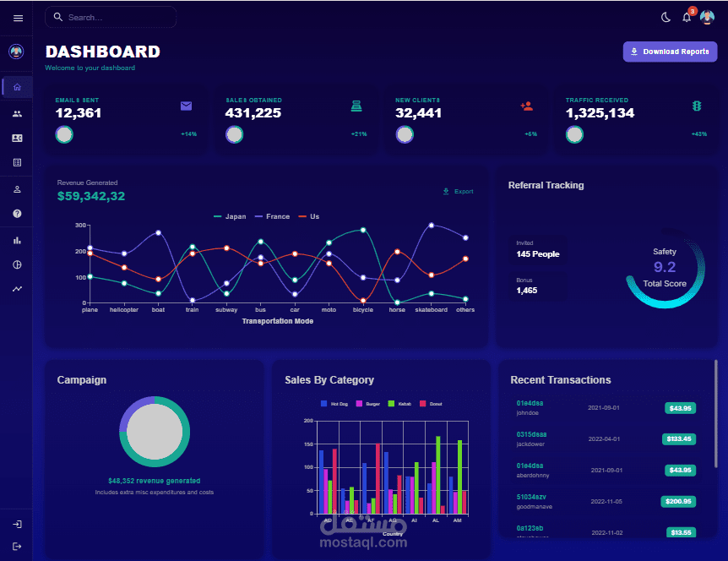Screen dimensions: 728x561
Task: Click the 2022-04-01 transaction date
Action: [604, 438]
